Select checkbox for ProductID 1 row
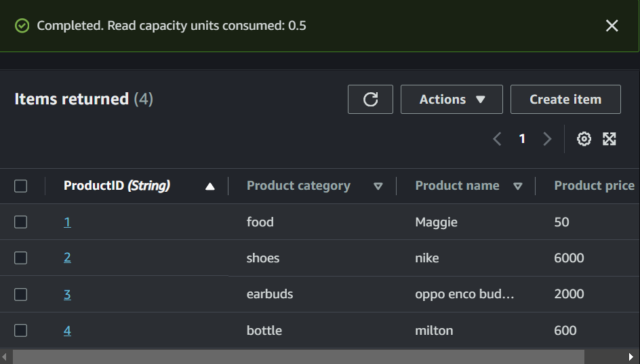Image resolution: width=640 pixels, height=364 pixels. pos(21,222)
